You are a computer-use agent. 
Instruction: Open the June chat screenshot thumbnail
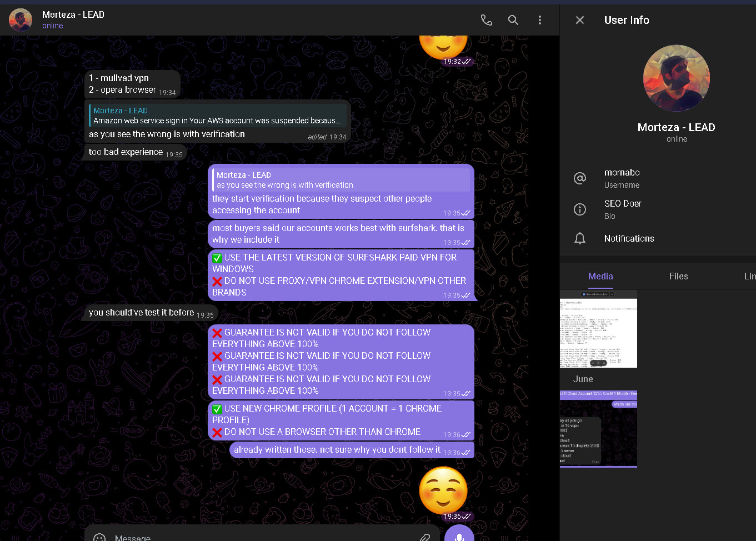(x=598, y=429)
